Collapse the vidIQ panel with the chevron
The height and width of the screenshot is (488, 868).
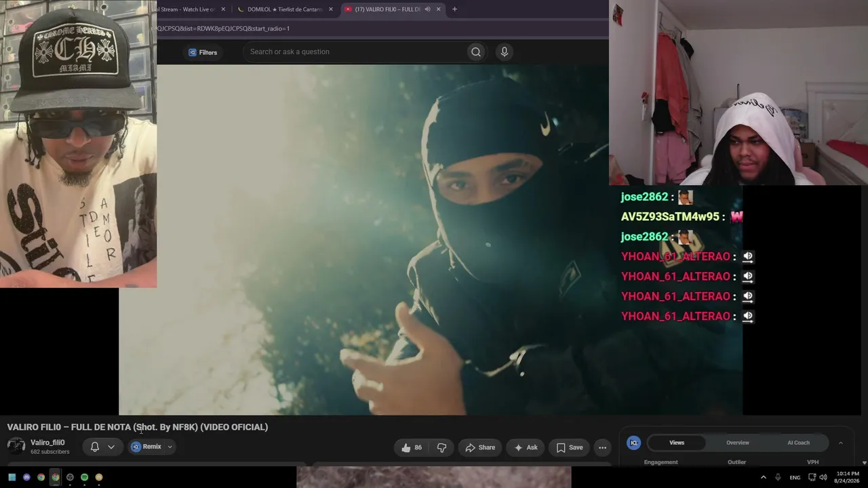[841, 443]
